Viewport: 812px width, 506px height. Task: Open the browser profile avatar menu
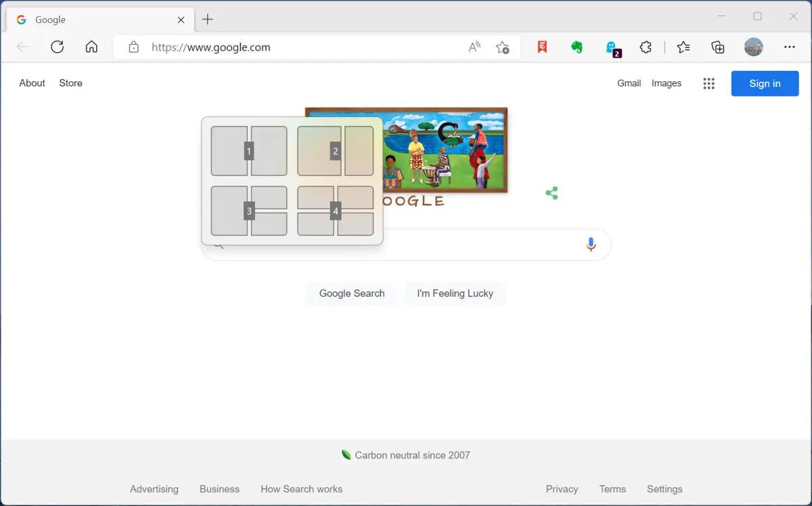pos(753,47)
